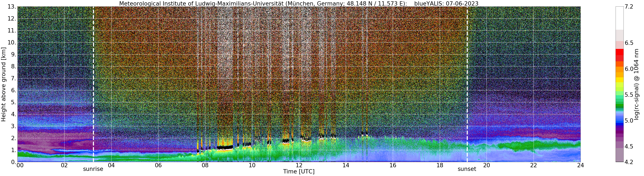Image resolution: width=644 pixels, height=176 pixels.
Task: Click the 13. height tick label
Action: point(12,7)
